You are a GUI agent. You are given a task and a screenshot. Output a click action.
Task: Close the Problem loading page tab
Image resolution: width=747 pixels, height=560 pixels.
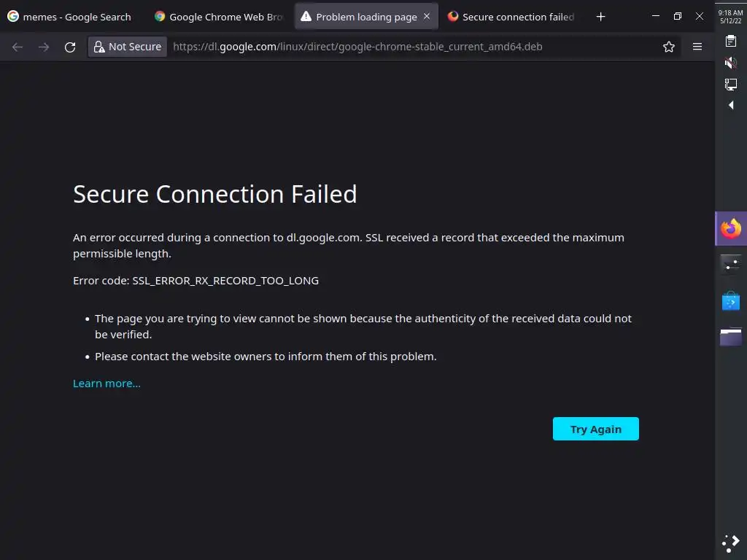427,16
